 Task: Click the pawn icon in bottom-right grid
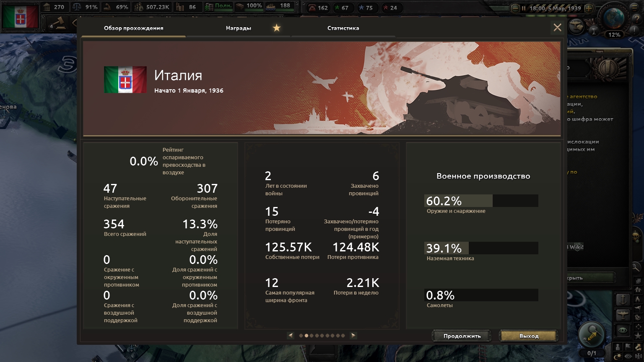618,347
